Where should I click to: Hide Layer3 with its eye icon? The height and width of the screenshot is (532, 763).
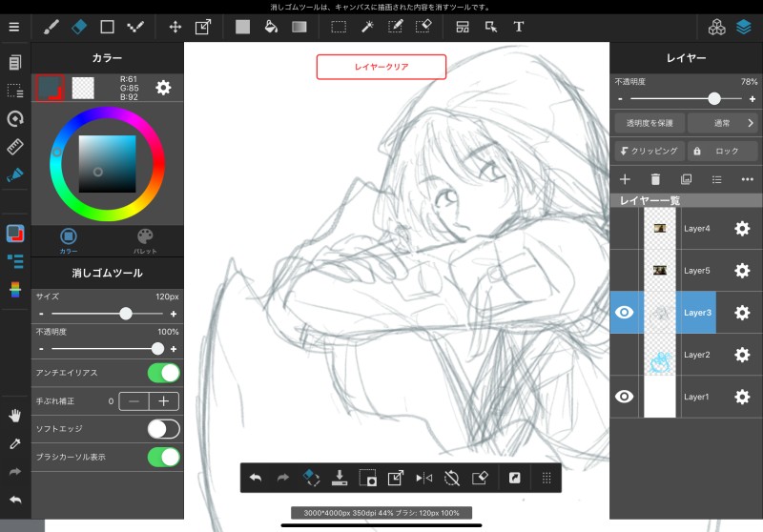tap(625, 312)
